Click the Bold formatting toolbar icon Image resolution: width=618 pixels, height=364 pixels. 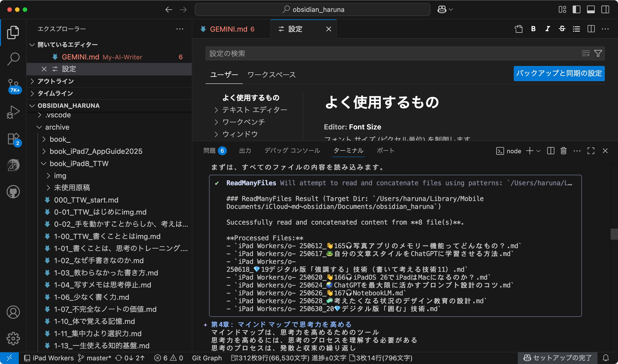(533, 29)
